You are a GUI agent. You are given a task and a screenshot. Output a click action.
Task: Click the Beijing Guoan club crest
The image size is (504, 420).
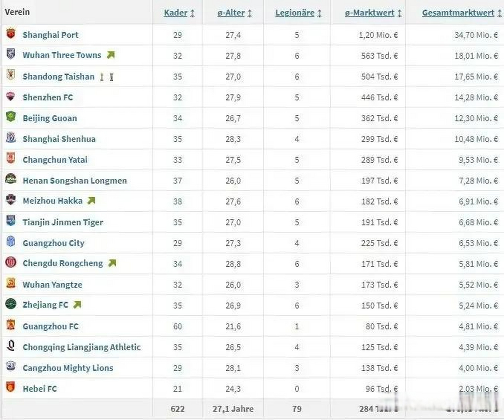11,117
